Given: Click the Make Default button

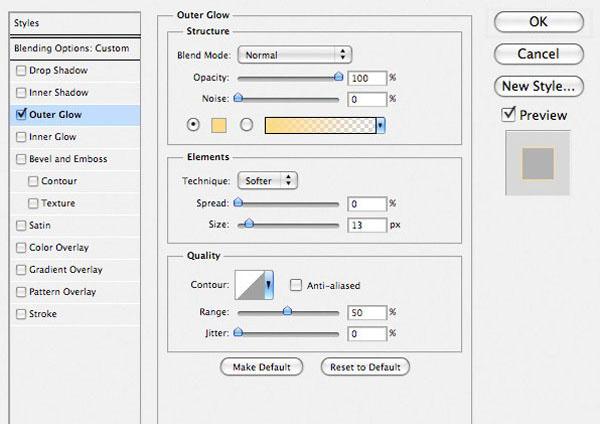Looking at the screenshot, I should click(262, 367).
